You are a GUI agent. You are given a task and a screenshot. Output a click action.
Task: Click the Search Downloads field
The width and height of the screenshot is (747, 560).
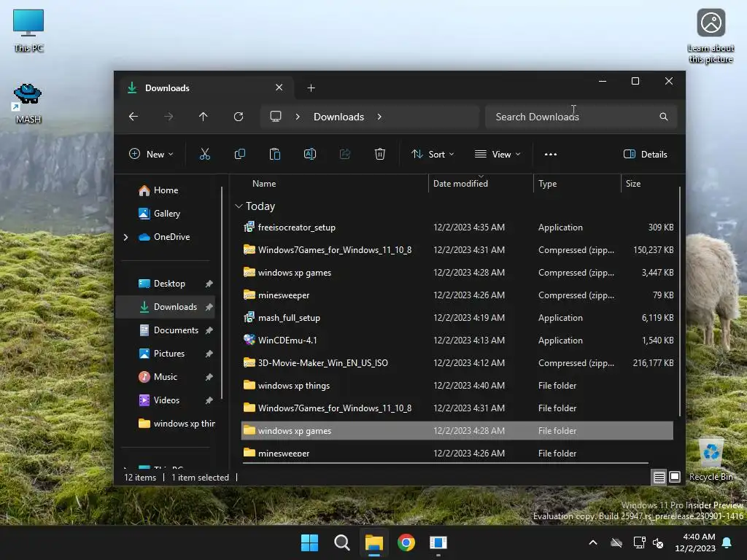tap(581, 117)
